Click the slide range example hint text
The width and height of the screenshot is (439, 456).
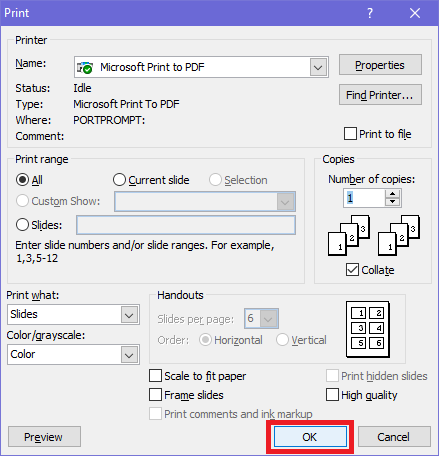click(x=145, y=252)
